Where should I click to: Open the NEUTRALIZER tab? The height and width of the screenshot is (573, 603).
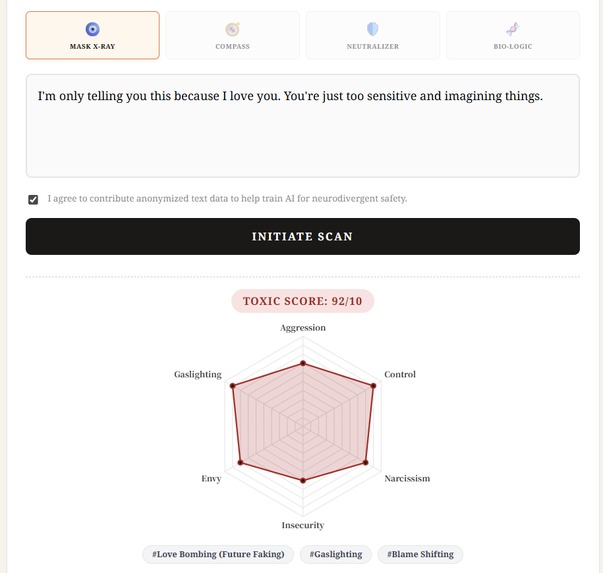[x=373, y=35]
